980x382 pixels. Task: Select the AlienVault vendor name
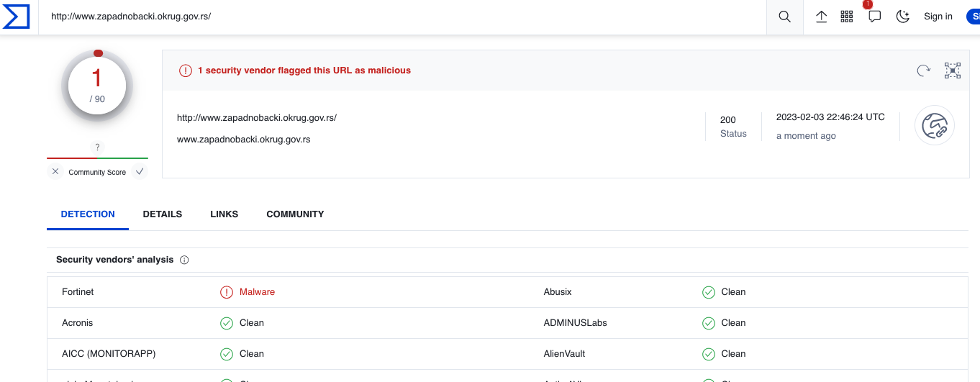point(565,354)
